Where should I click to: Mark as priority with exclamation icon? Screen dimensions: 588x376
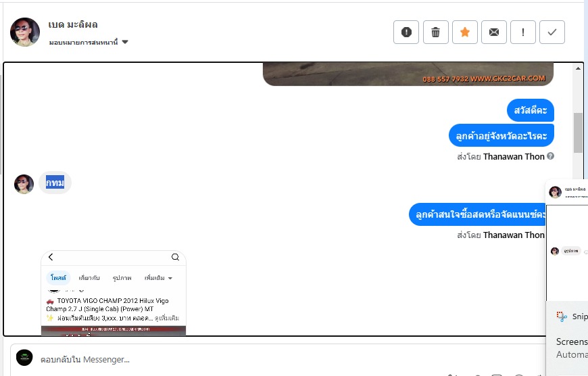coord(522,32)
